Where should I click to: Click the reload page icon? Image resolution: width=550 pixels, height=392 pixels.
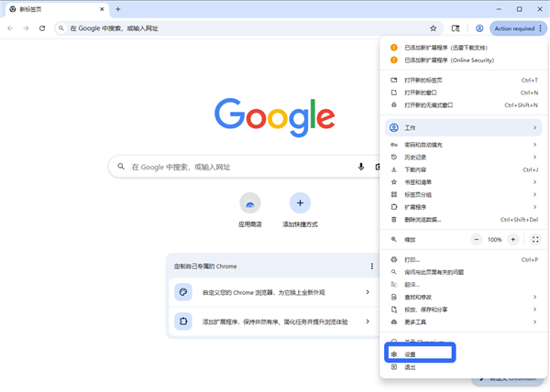tap(42, 28)
